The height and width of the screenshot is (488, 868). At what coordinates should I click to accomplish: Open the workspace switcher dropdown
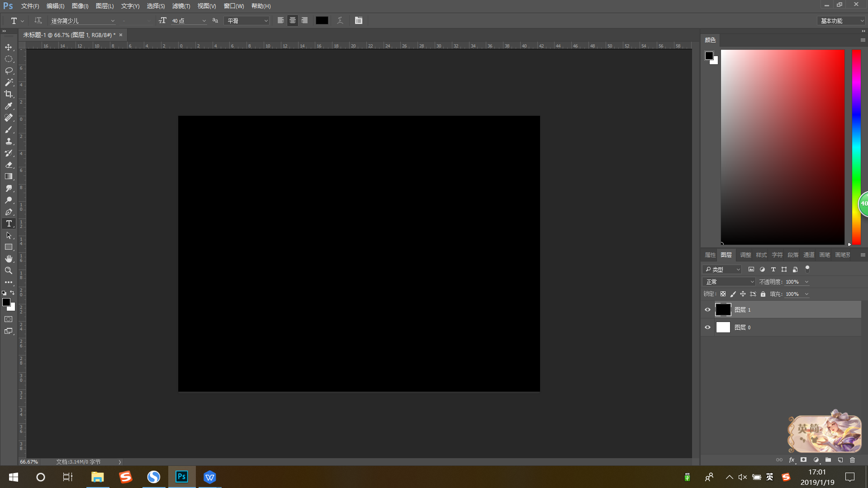(x=841, y=21)
